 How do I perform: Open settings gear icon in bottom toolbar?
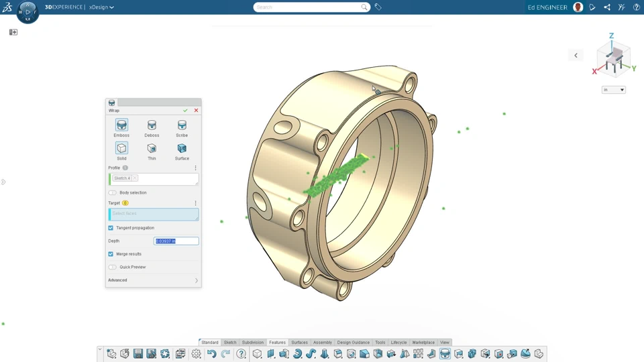point(196,354)
